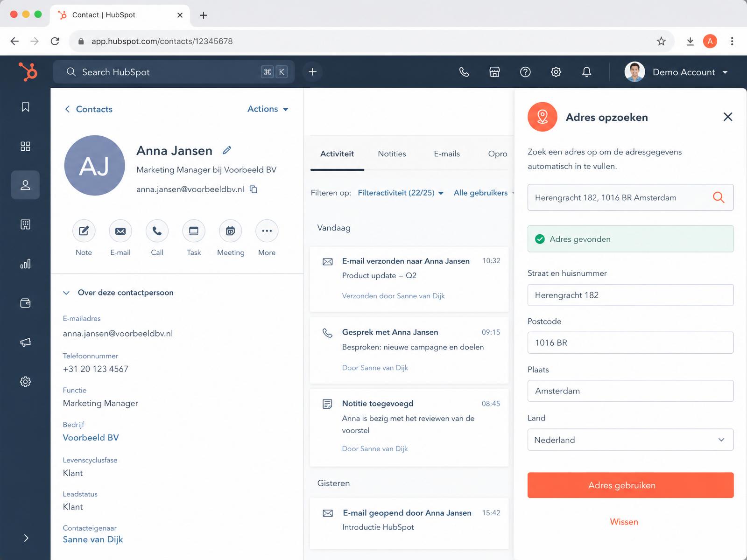Copy the email address next to anna.jansen@voorbeeldbv.nl
This screenshot has height=560, width=747.
[254, 189]
